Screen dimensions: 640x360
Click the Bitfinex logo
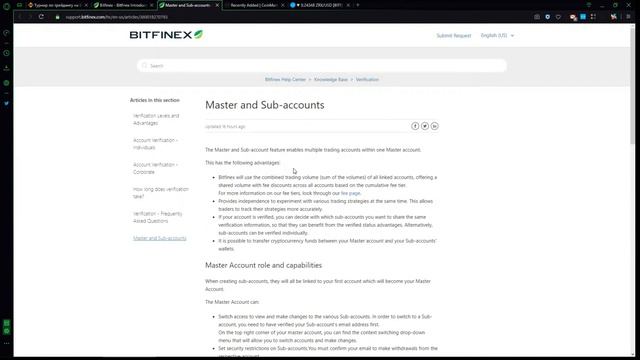click(166, 35)
